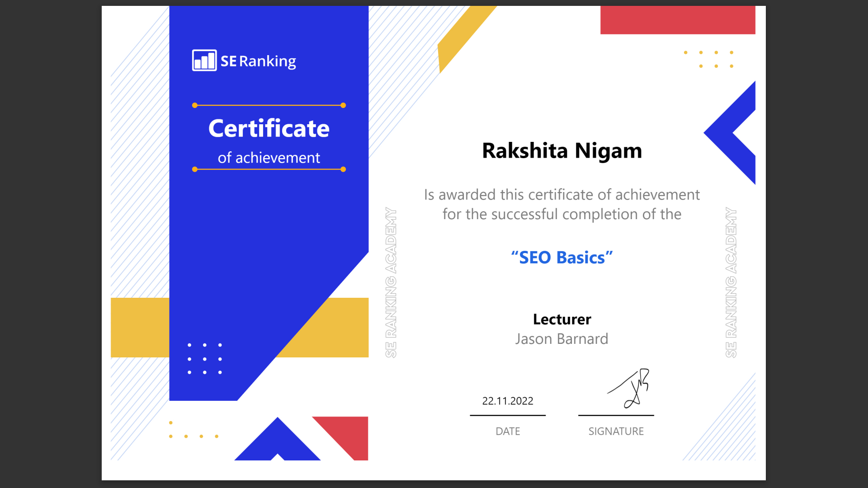
Task: Click the "DATE" label
Action: (508, 432)
